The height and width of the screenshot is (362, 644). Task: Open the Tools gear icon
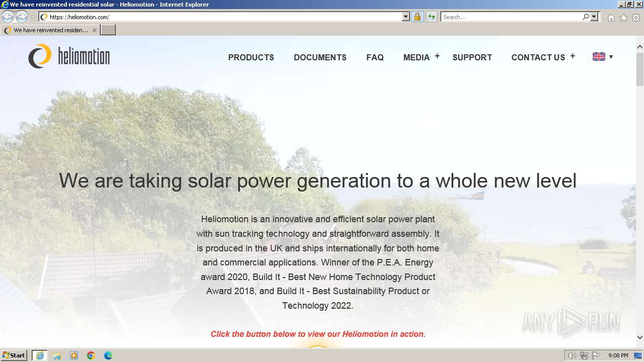tap(636, 18)
